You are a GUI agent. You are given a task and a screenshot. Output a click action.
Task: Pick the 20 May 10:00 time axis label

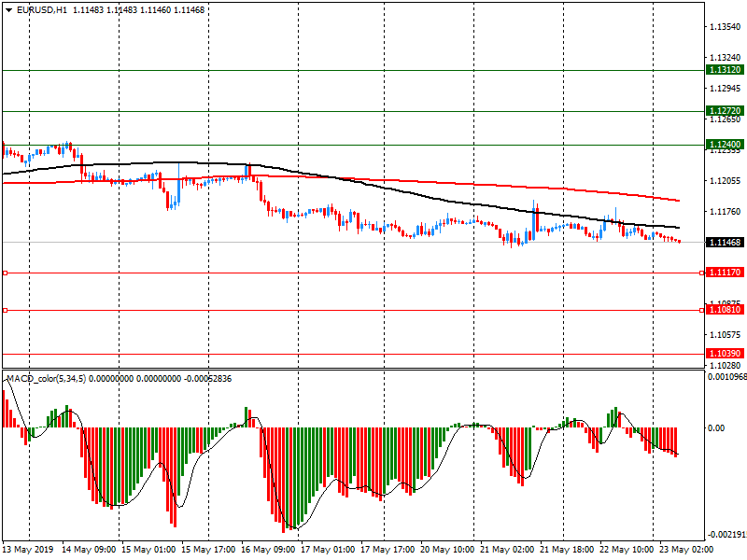point(448,550)
